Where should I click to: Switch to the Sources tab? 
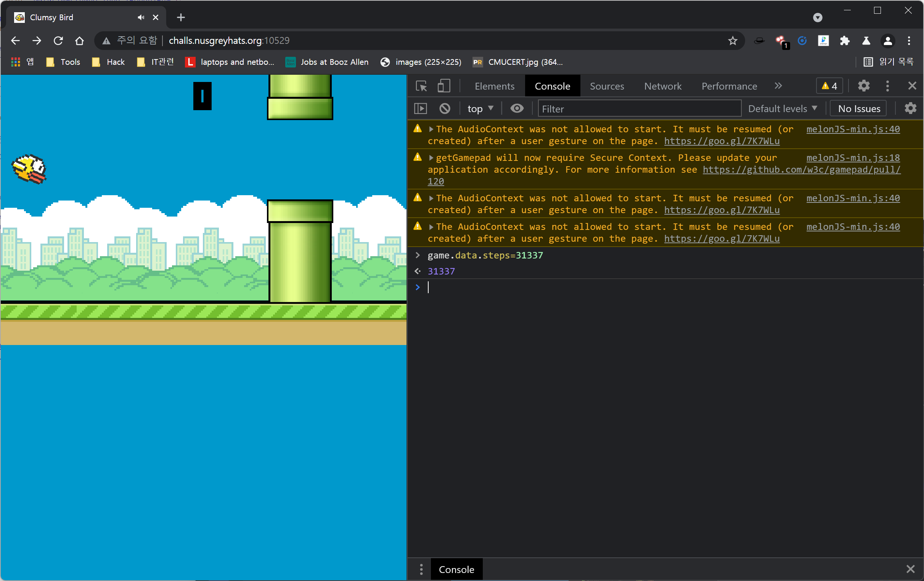pos(606,86)
